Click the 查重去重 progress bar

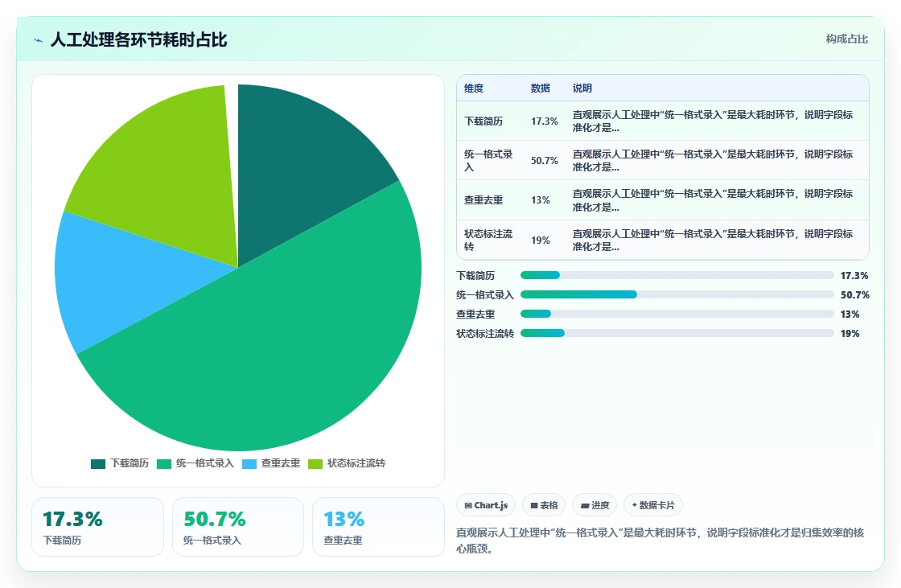point(677,314)
